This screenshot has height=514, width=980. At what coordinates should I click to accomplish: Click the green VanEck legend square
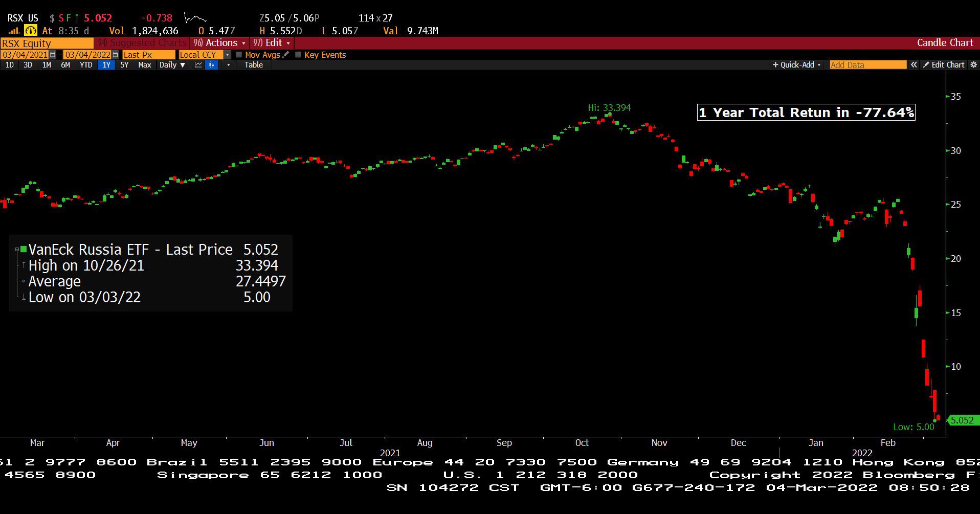[24, 249]
